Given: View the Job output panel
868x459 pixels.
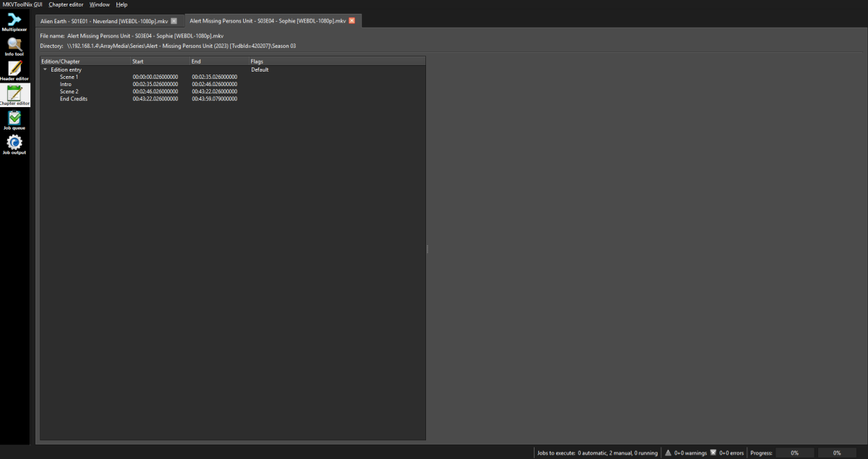Looking at the screenshot, I should 14,143.
